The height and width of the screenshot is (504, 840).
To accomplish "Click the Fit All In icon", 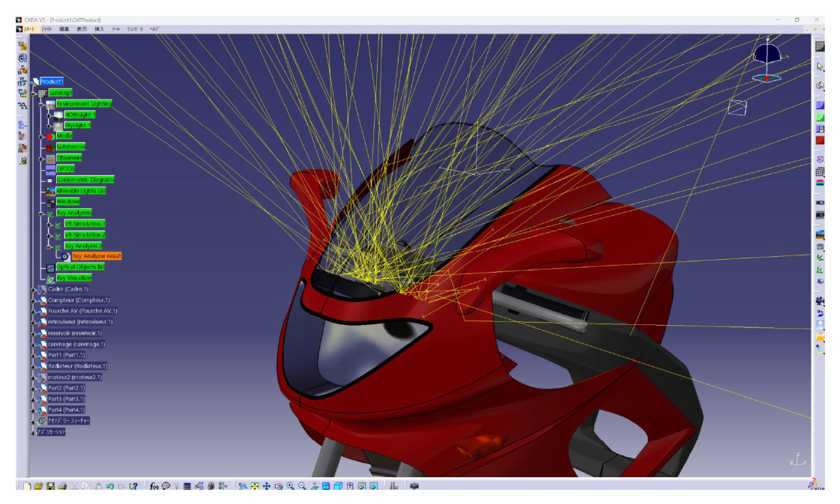I will tap(255, 486).
